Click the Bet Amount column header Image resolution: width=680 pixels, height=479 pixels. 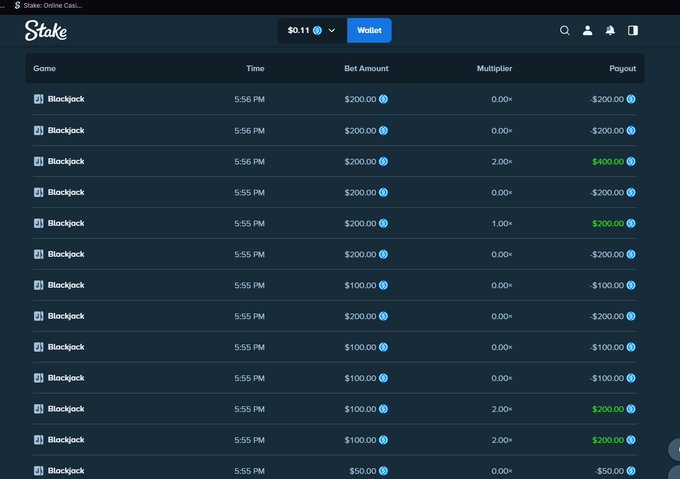pos(366,68)
